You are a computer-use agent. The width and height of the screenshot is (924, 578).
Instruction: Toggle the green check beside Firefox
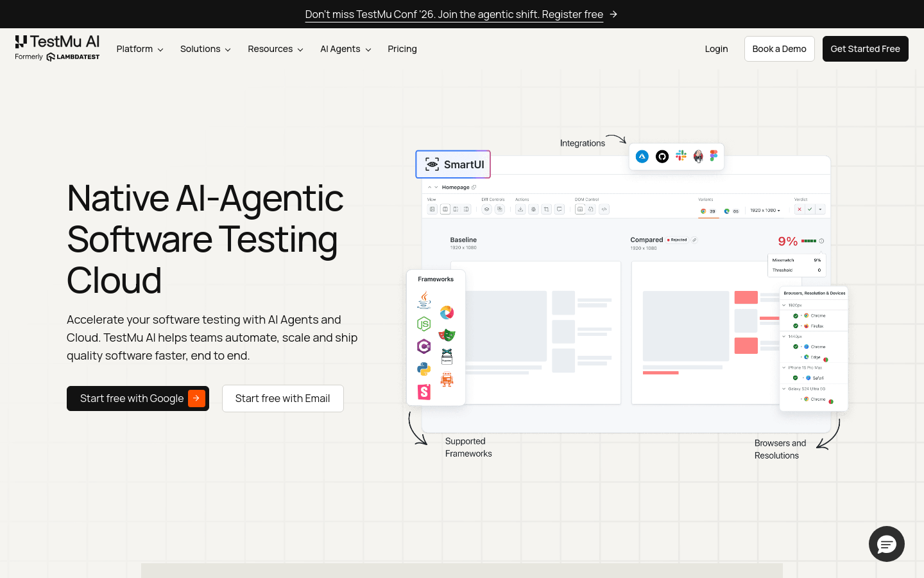pyautogui.click(x=796, y=326)
